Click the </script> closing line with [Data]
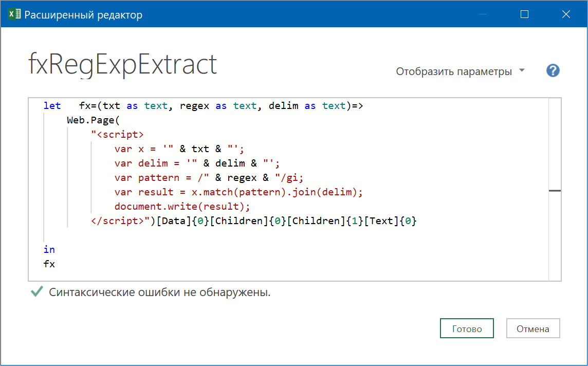The height and width of the screenshot is (366, 588). tap(254, 221)
